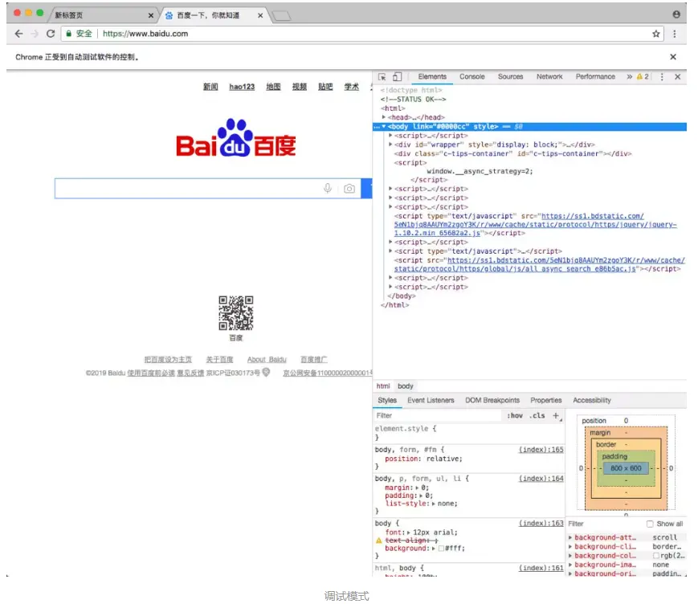Close the DevTools panel

point(677,76)
